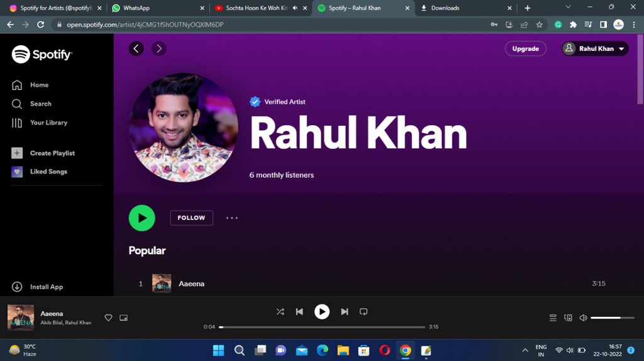Screen dimensions: 644x361
Task: Open File Explorer from the taskbar
Action: click(x=343, y=350)
